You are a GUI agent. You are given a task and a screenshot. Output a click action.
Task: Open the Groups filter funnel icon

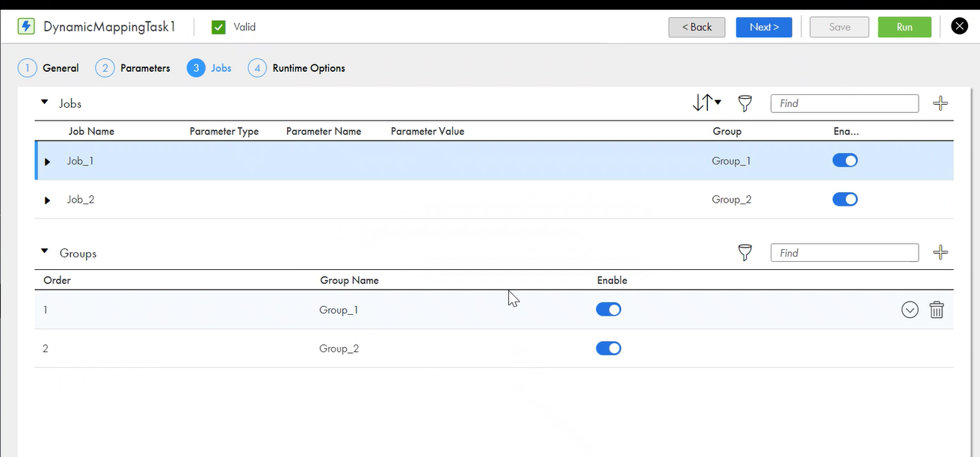coord(745,253)
